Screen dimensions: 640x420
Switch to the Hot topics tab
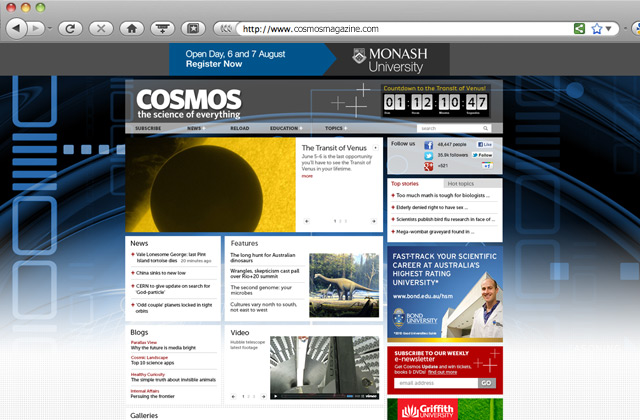tap(460, 184)
